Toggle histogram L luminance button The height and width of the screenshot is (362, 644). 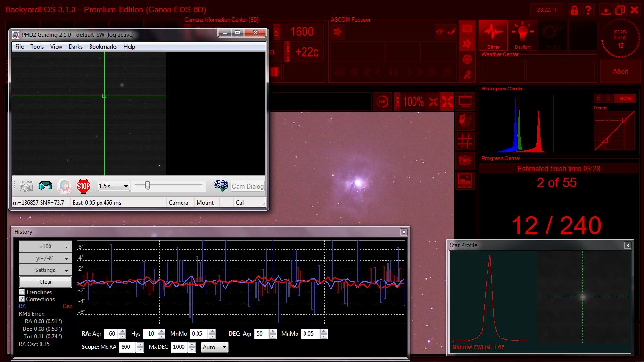(609, 99)
